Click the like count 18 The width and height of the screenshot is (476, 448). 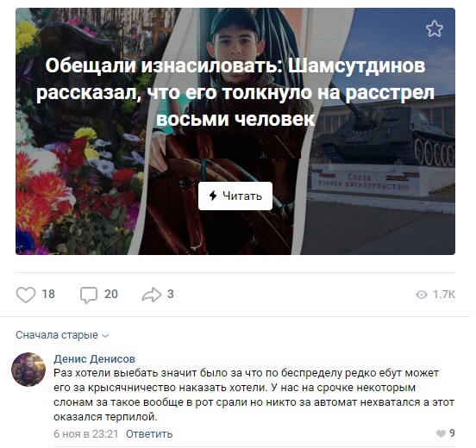[x=48, y=295]
